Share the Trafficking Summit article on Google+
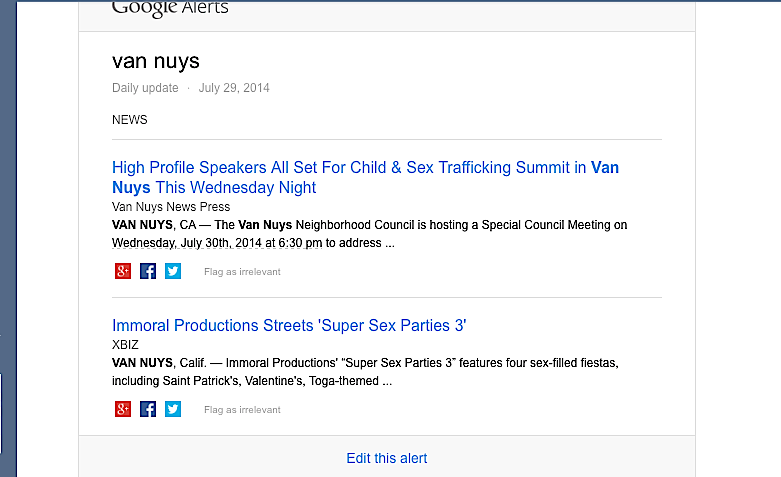 (123, 271)
